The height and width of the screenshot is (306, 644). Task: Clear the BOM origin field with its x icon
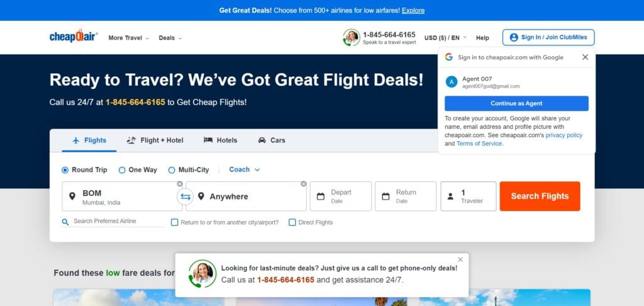click(x=179, y=184)
